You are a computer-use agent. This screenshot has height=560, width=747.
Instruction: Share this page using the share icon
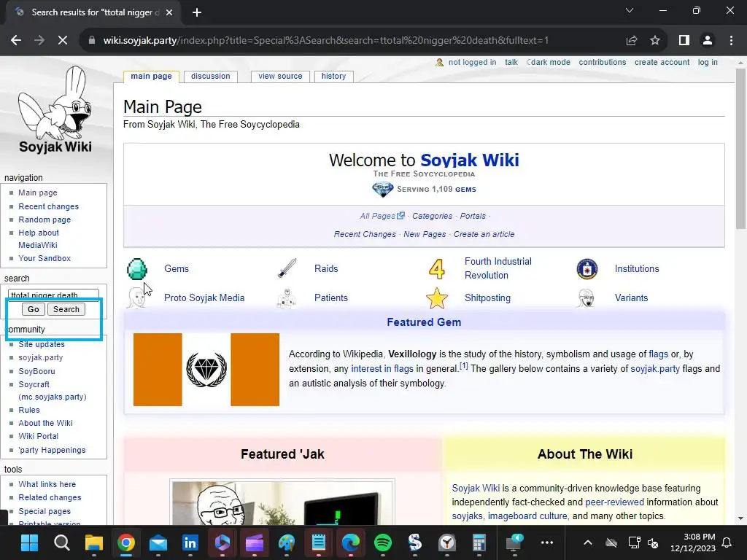632,41
